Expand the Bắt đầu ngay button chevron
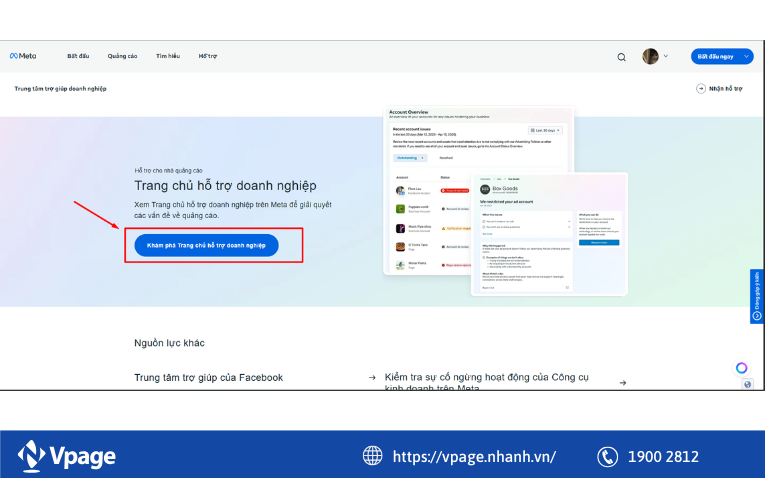This screenshot has width=765, height=478. point(746,57)
